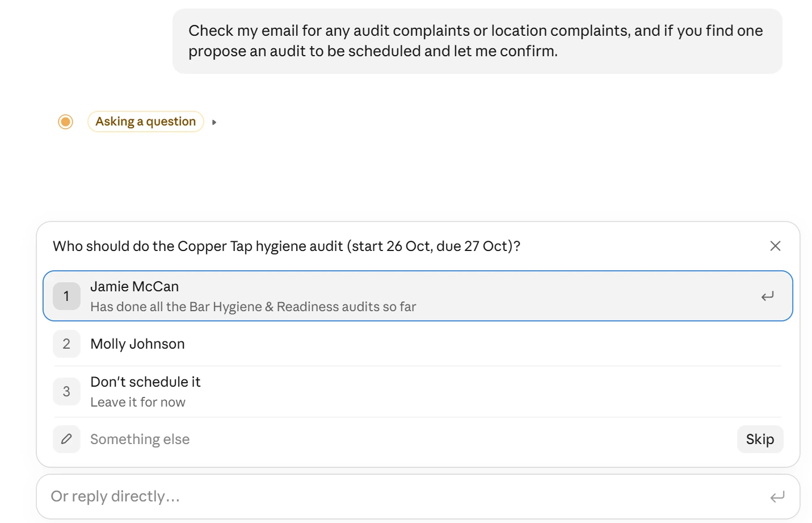Click the send arrow in the reply box
This screenshot has width=812, height=523.
coord(777,497)
